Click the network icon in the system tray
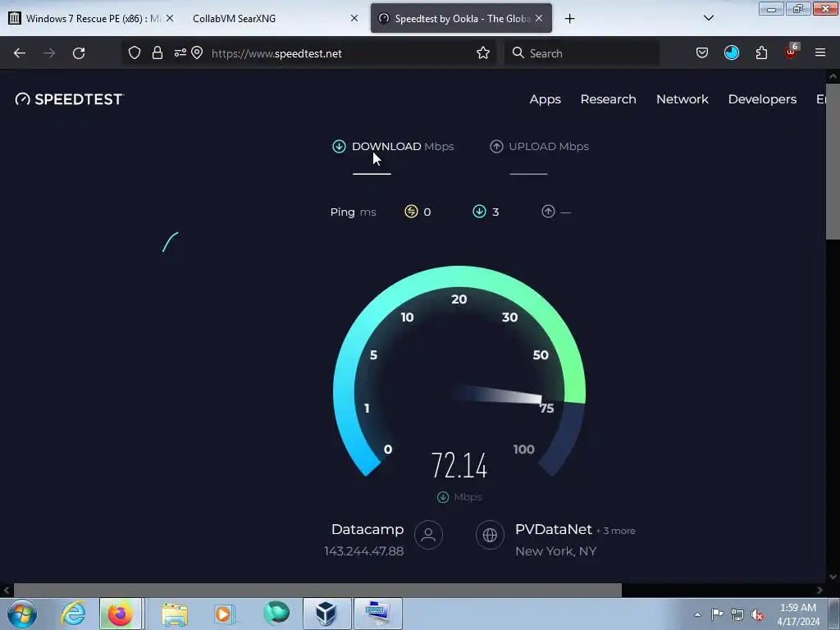Viewport: 840px width, 630px height. [737, 615]
